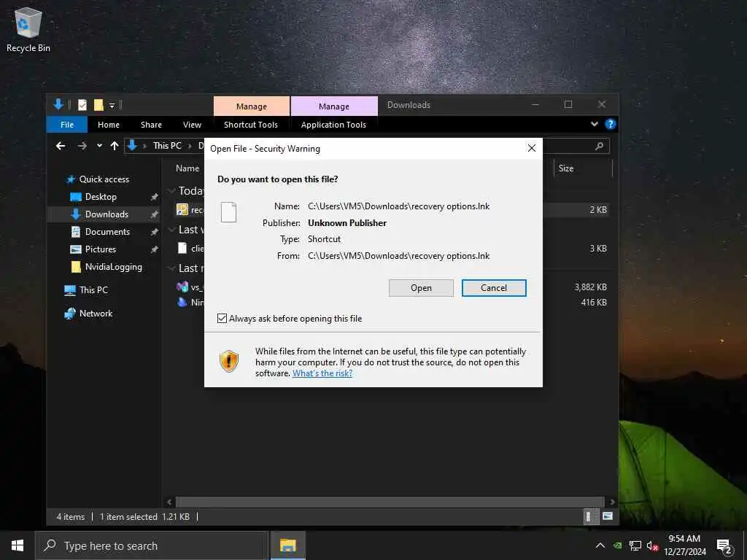Close the Security Warning dialog with X
Viewport: 747px width, 560px height.
pyautogui.click(x=532, y=149)
